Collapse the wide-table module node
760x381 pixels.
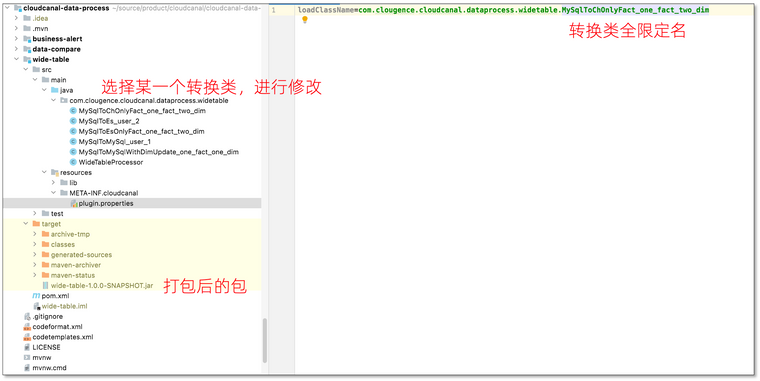pos(16,60)
